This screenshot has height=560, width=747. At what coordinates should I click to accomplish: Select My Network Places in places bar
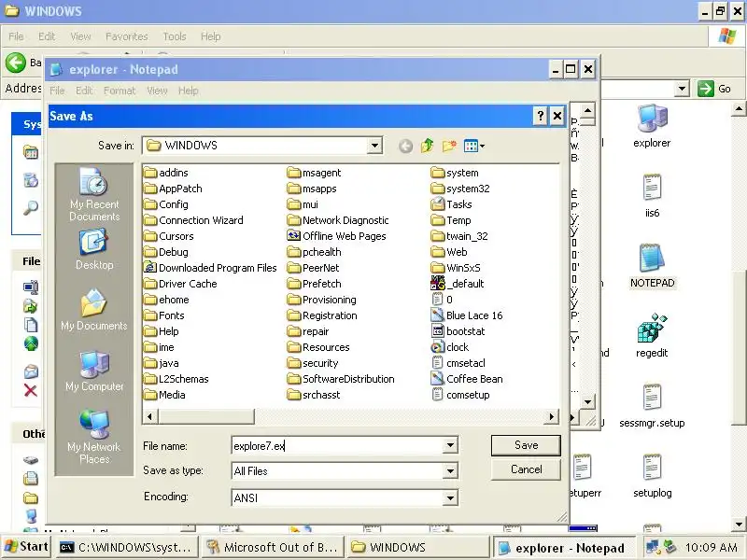[x=94, y=437]
